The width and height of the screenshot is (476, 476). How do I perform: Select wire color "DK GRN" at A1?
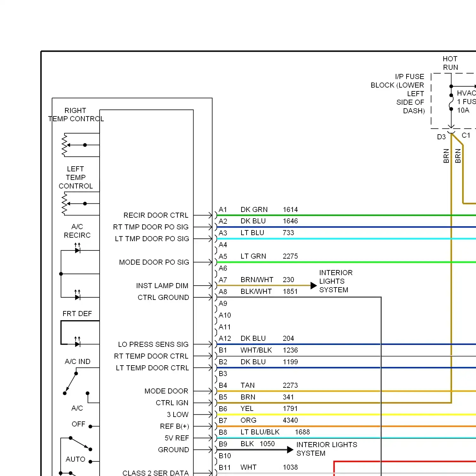click(x=254, y=209)
